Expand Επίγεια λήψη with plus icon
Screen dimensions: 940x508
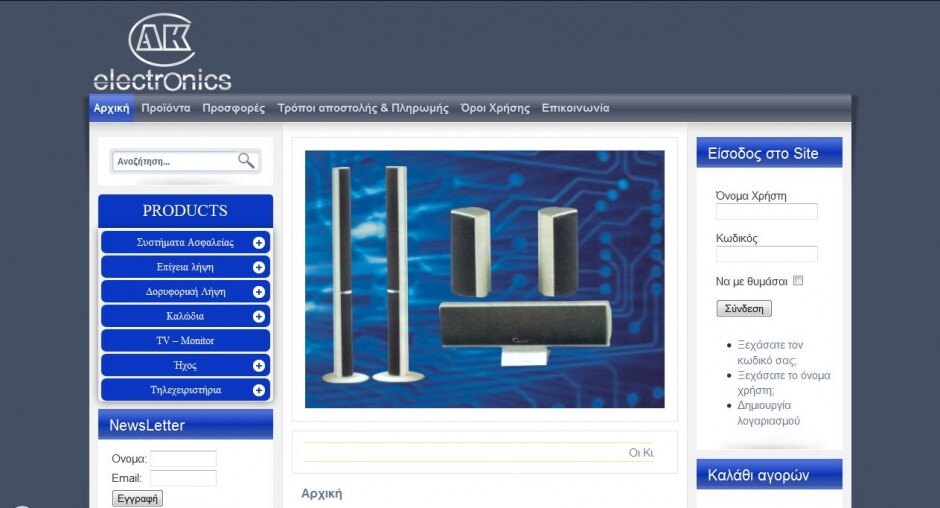point(259,267)
